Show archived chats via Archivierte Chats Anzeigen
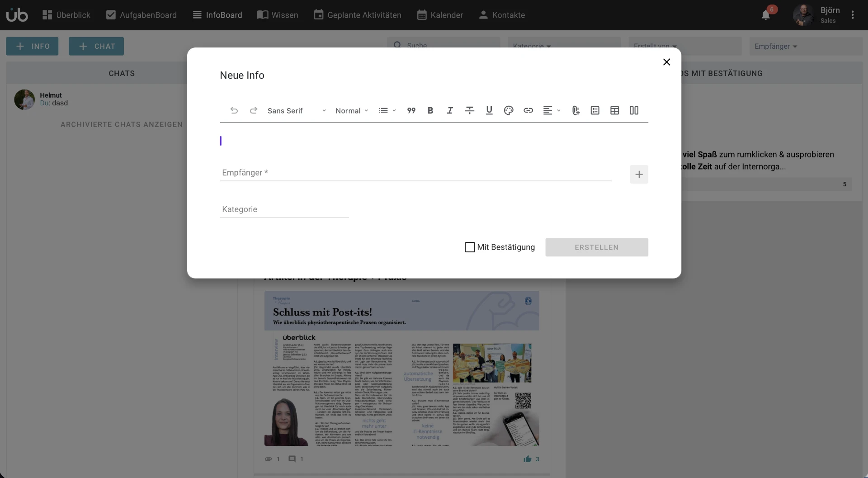868x478 pixels. 122,124
